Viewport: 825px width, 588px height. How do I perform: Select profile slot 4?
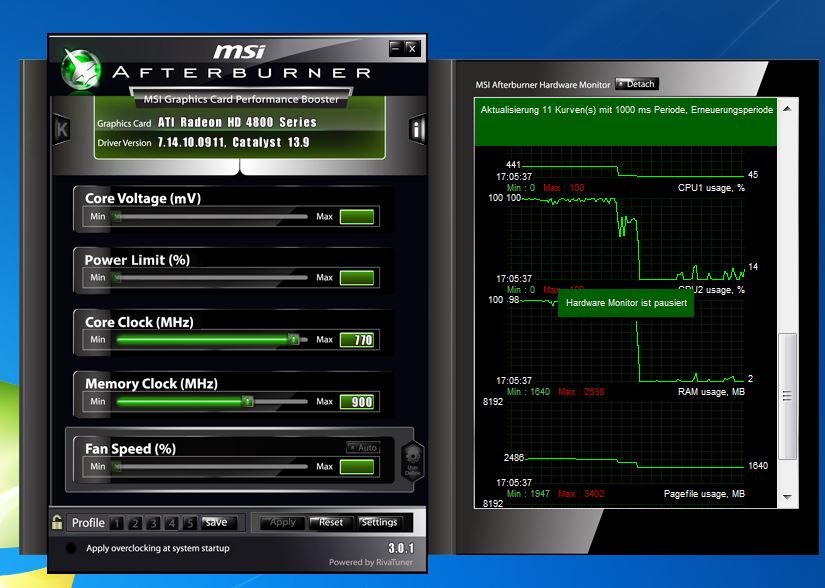pos(171,523)
